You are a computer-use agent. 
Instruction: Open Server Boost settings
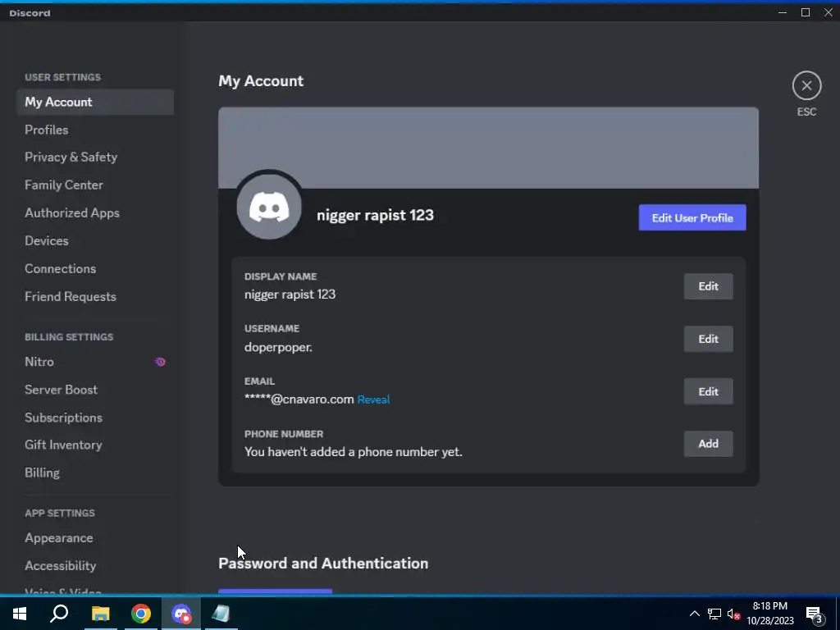95,390
